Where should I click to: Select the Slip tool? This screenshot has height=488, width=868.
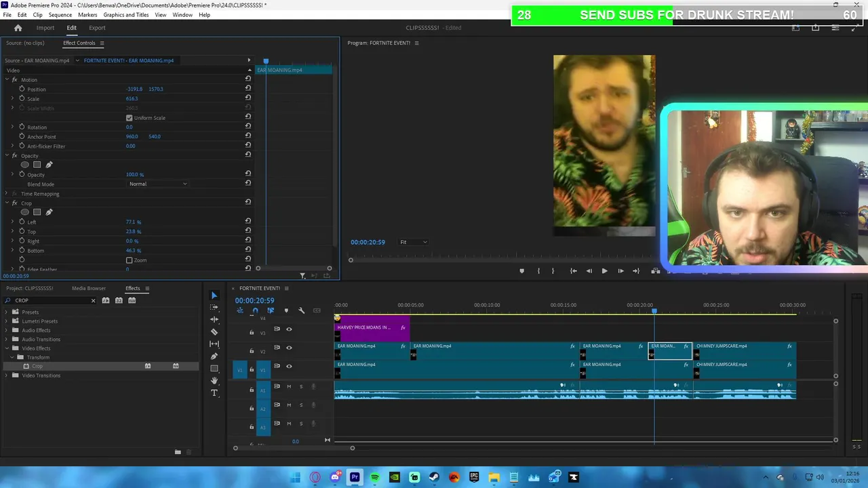pos(214,344)
